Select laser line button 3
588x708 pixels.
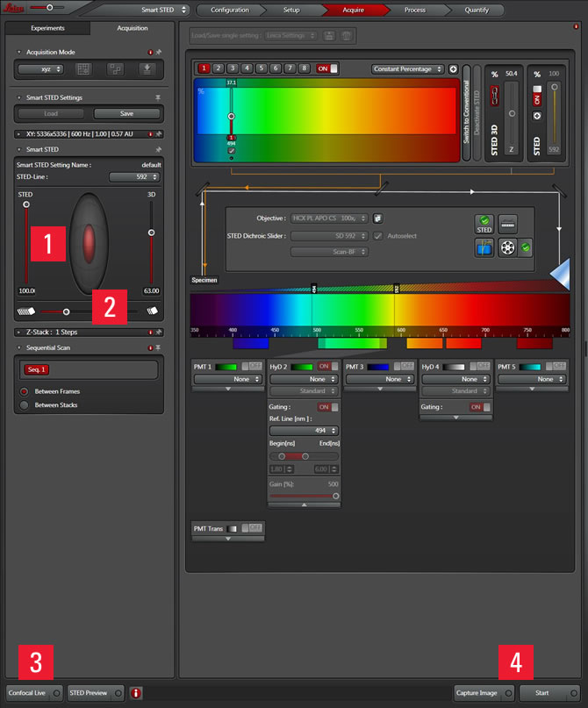coord(232,68)
